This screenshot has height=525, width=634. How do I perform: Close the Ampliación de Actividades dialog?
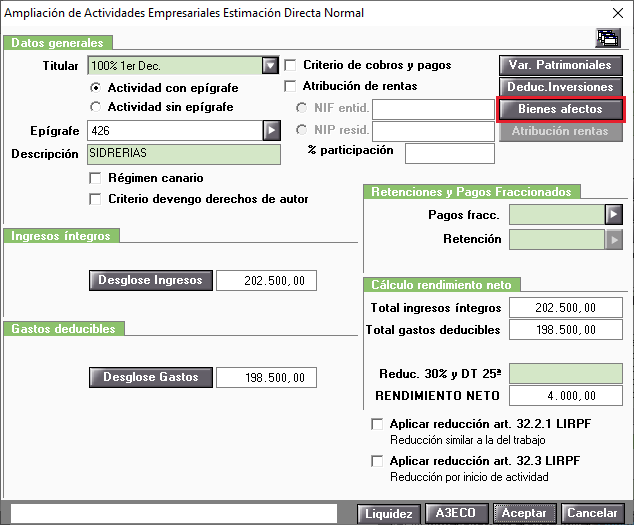pos(618,13)
